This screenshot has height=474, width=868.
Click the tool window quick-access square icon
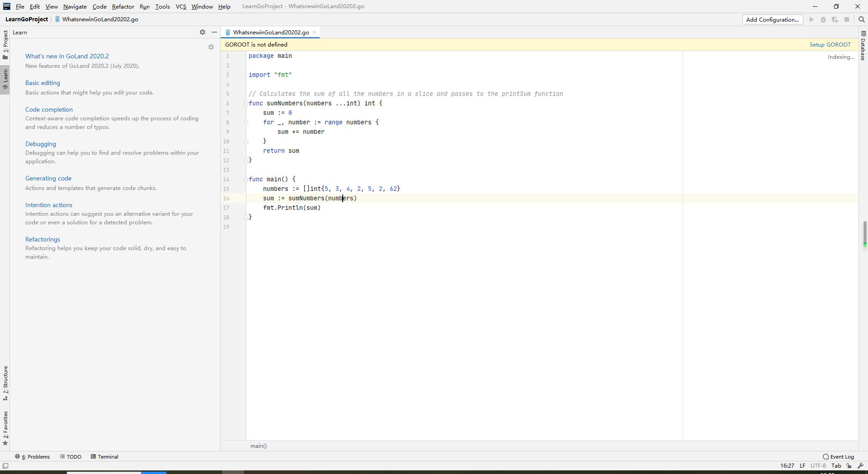pyautogui.click(x=5, y=466)
